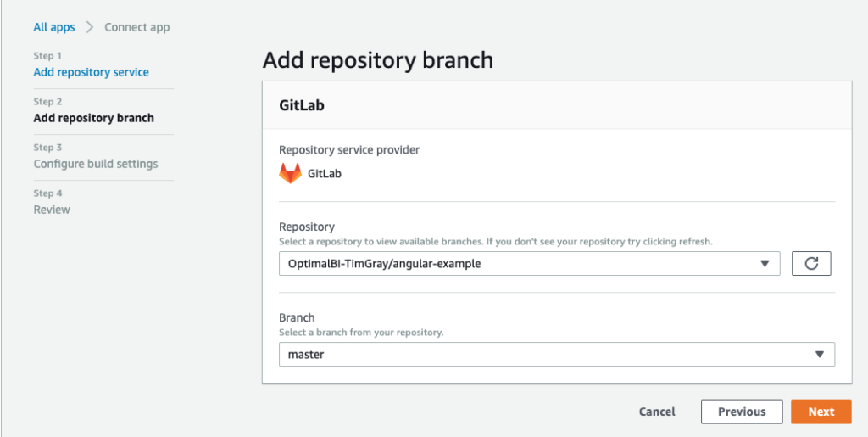Select Step 2 Add repository branch

point(94,118)
